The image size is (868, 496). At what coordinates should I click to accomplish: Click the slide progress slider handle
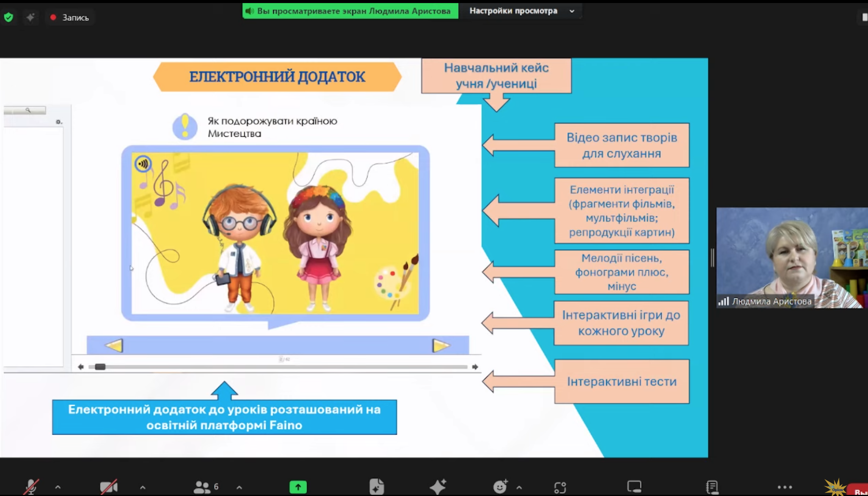pos(100,367)
